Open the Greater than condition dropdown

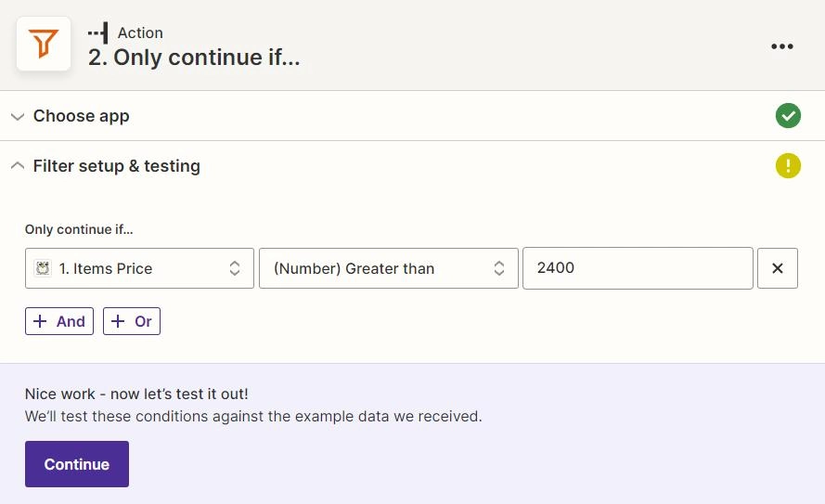coord(388,268)
